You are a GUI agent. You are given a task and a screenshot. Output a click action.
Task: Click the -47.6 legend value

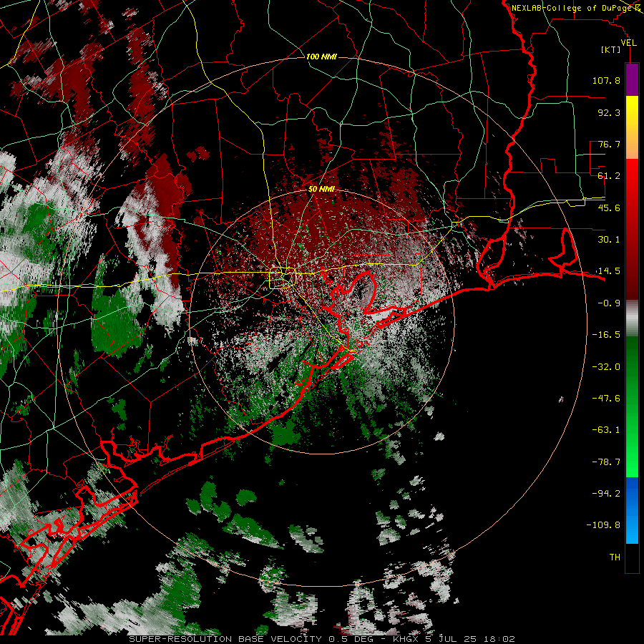pyautogui.click(x=606, y=399)
